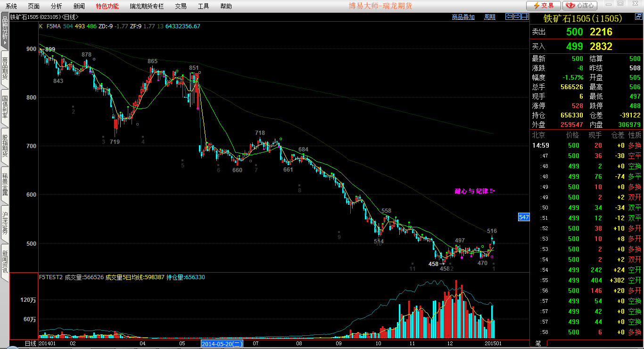The width and height of the screenshot is (644, 349).
Task: Open the 周期 period selector link
Action: [x=490, y=17]
